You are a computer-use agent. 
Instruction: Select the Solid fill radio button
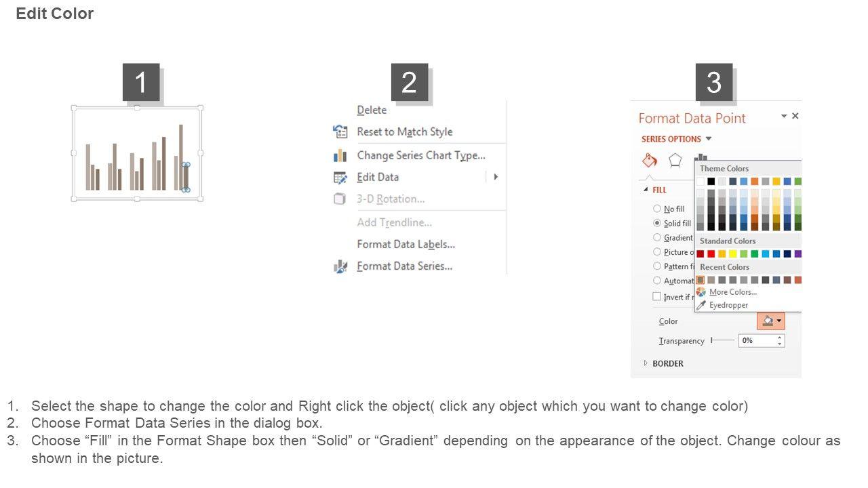point(656,223)
